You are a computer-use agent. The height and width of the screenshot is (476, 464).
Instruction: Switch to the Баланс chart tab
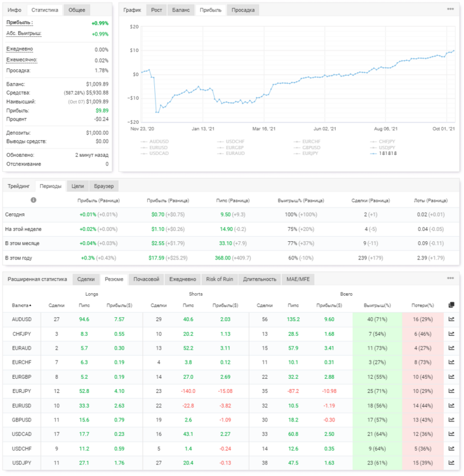click(x=181, y=10)
